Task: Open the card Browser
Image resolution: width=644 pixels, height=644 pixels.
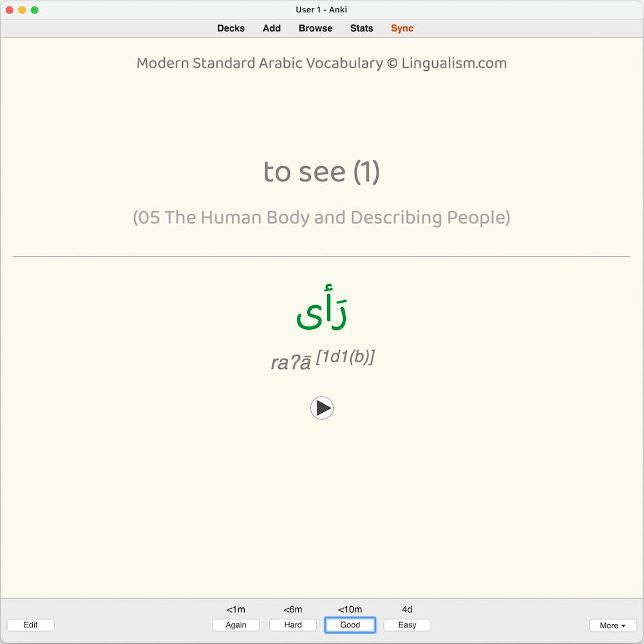Action: click(315, 28)
